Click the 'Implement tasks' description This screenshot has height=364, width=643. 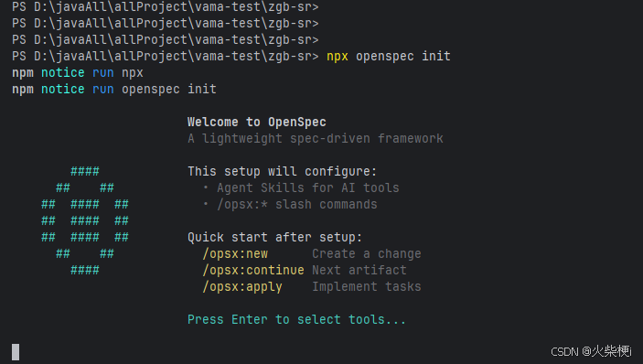pos(367,286)
